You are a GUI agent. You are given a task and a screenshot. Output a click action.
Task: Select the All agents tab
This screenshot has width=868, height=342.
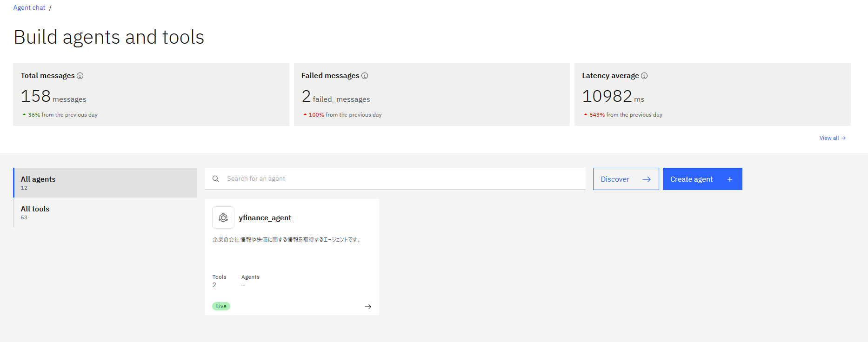click(x=105, y=183)
